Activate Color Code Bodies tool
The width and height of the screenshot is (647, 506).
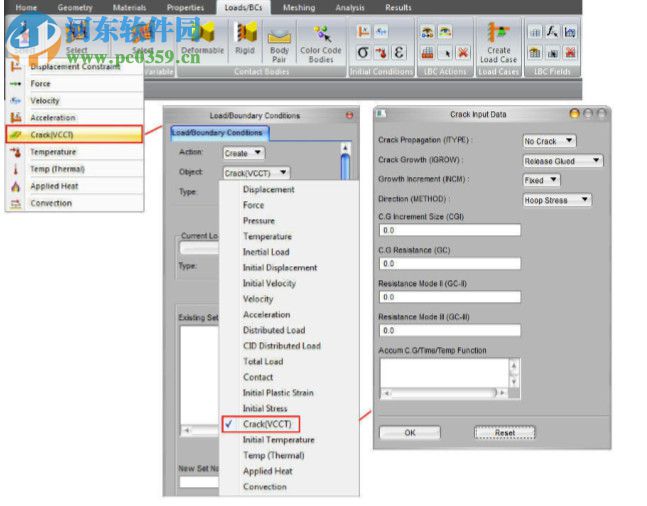point(321,45)
